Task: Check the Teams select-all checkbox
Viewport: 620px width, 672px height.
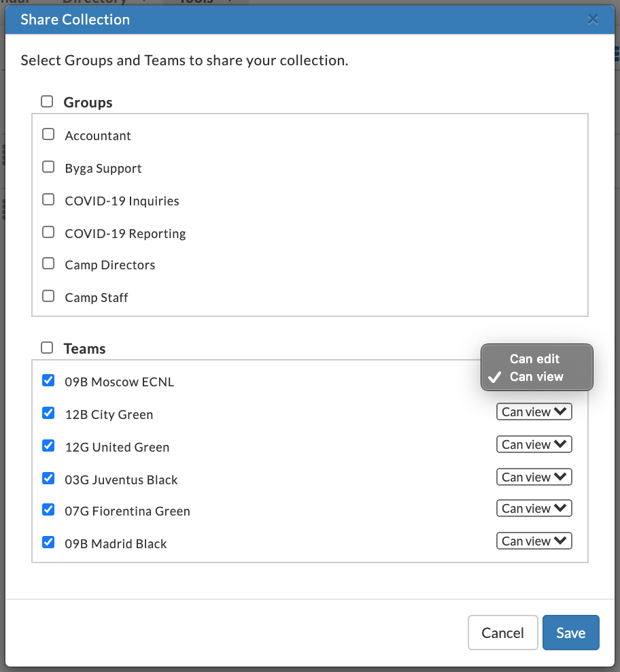Action: click(47, 348)
